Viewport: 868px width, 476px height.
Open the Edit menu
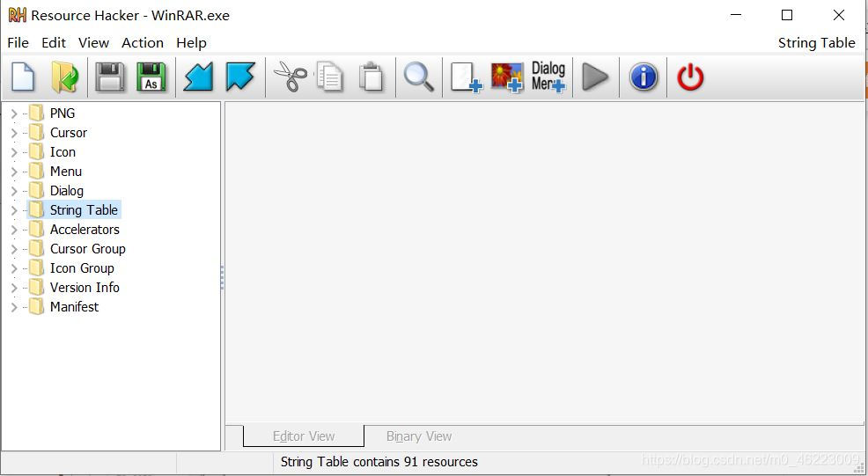tap(54, 42)
